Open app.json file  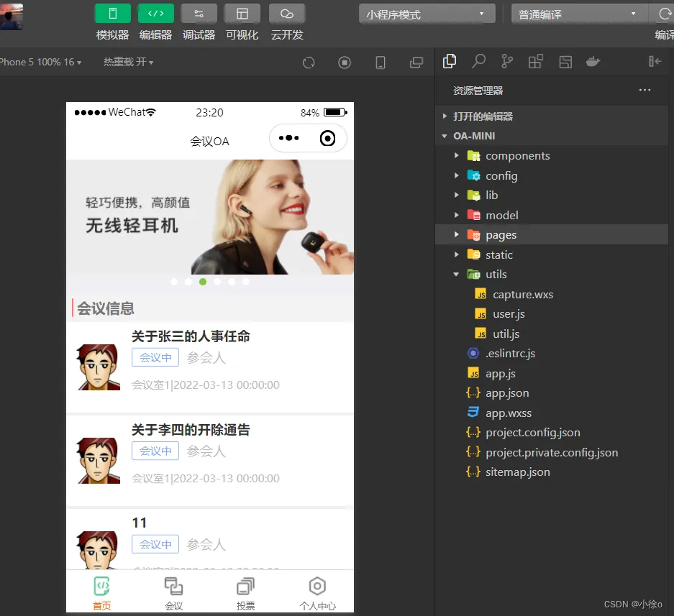tap(552, 392)
